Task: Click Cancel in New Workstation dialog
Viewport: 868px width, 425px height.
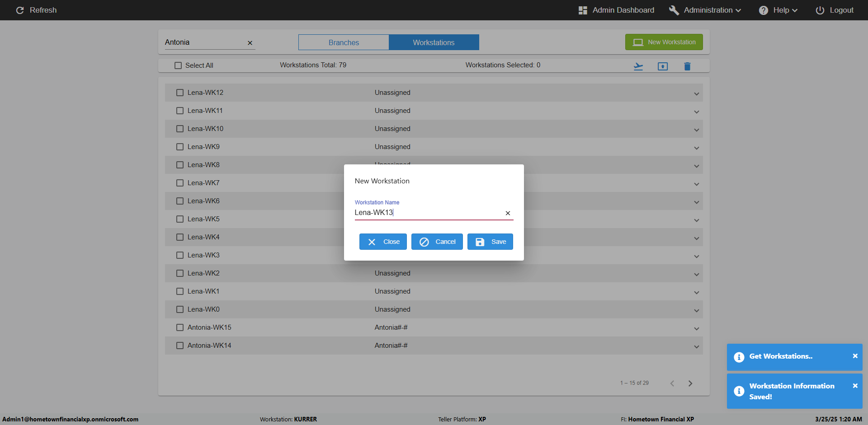Action: (437, 242)
